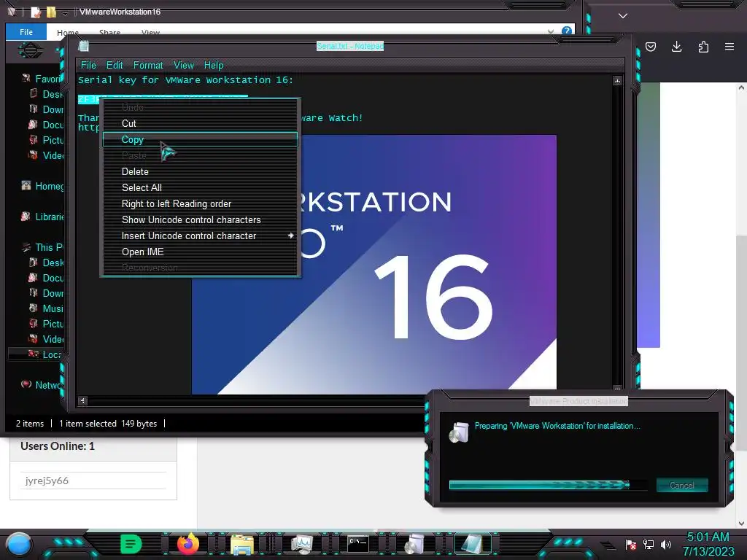Click the File Explorer help question-mark icon
This screenshot has height=560, width=747.
click(x=566, y=31)
